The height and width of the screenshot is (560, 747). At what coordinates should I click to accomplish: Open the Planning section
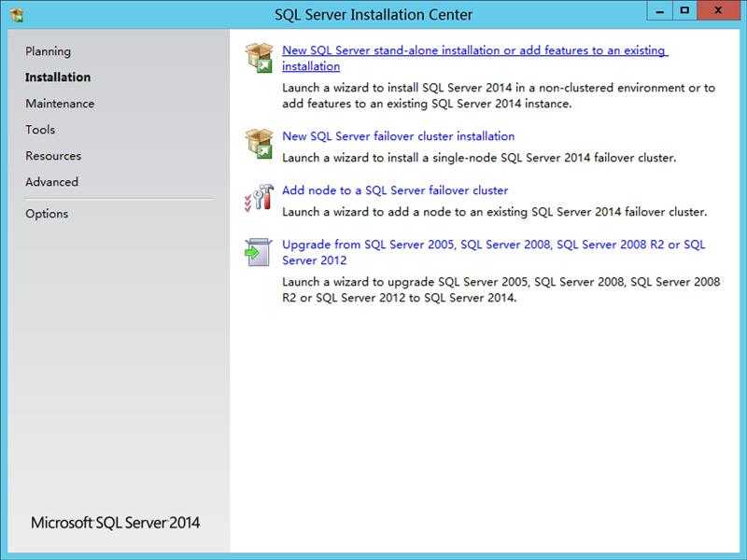click(49, 51)
